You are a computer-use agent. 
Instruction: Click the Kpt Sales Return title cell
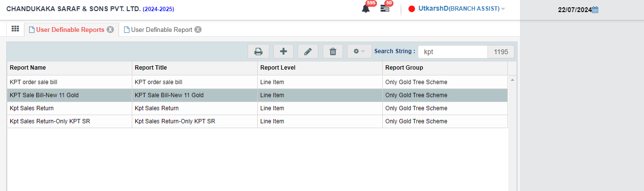tap(194, 108)
